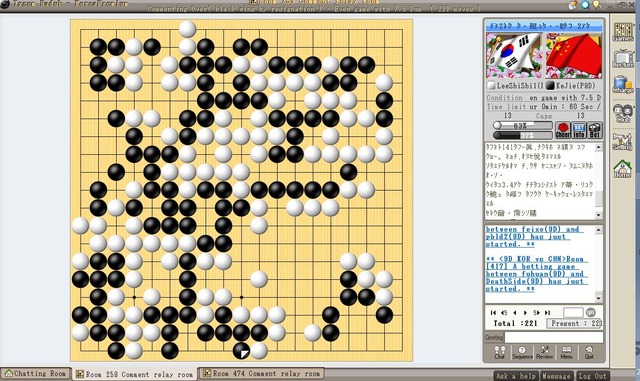Click the Greeting label button
This screenshot has width=640, height=381.
494,337
